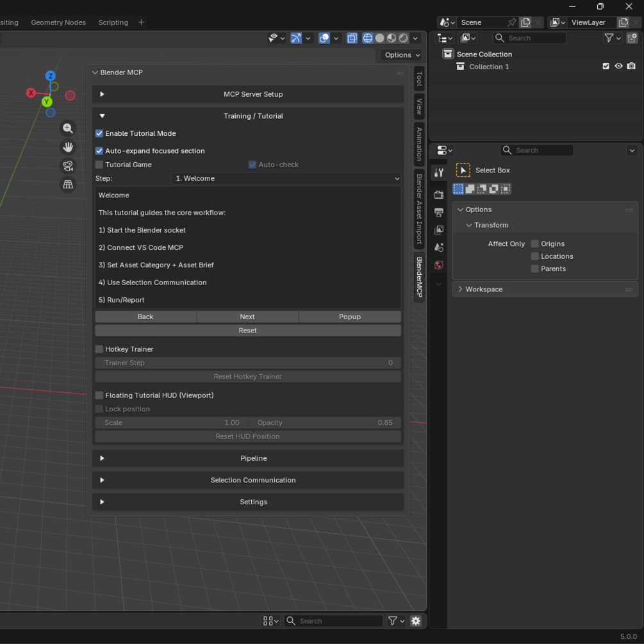Enable the Tutorial Game checkbox
This screenshot has width=644, height=644.
point(99,165)
